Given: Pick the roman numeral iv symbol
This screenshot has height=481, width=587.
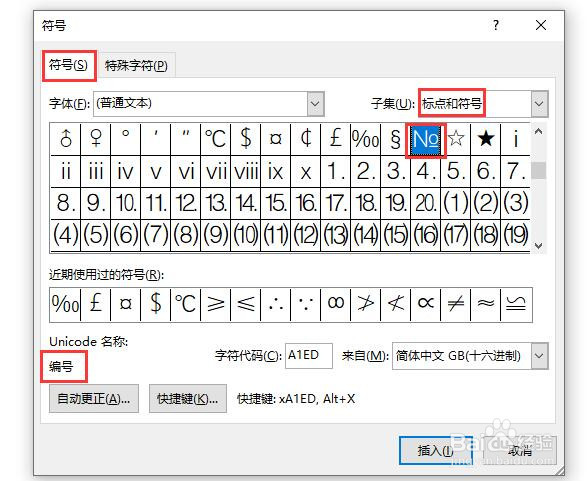Looking at the screenshot, I should pos(125,172).
